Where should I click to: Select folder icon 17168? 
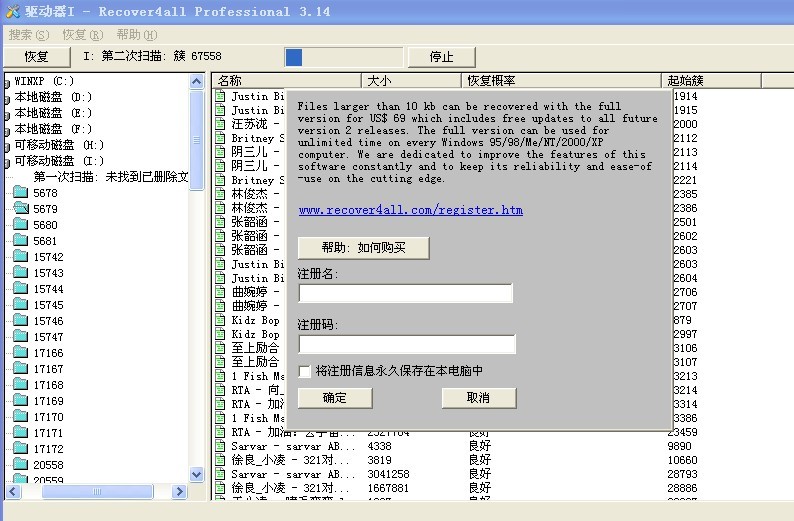[x=21, y=384]
